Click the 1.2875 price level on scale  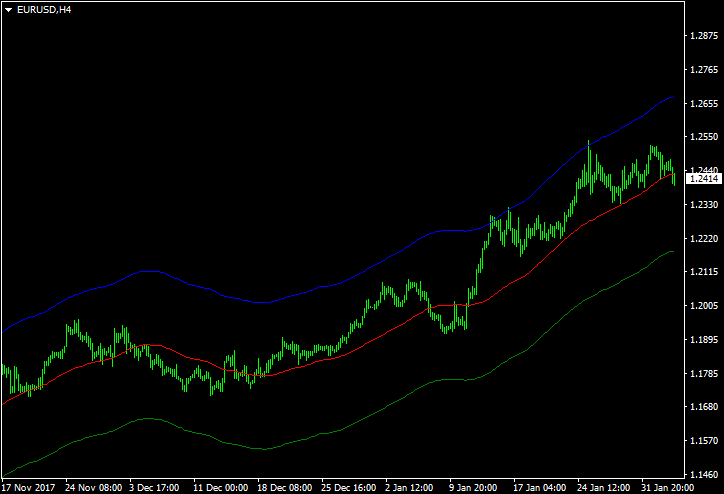706,36
